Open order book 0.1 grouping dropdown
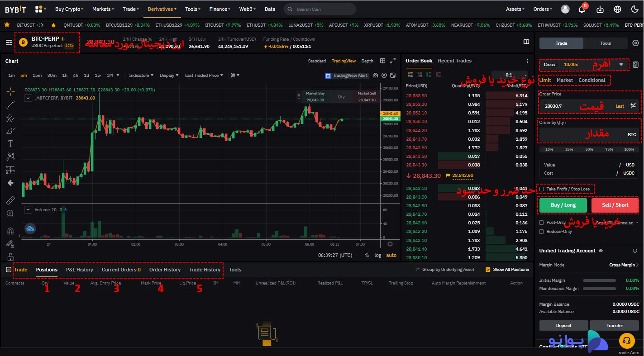This screenshot has width=644, height=356. (510, 75)
